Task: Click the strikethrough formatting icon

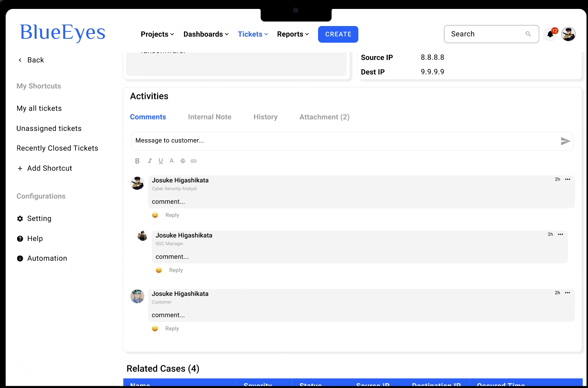Action: pyautogui.click(x=182, y=161)
